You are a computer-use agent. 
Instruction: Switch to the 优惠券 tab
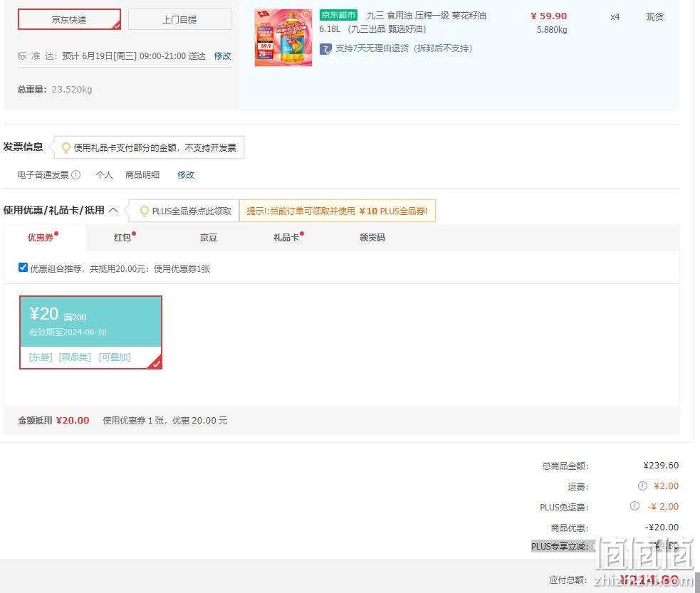click(x=41, y=237)
